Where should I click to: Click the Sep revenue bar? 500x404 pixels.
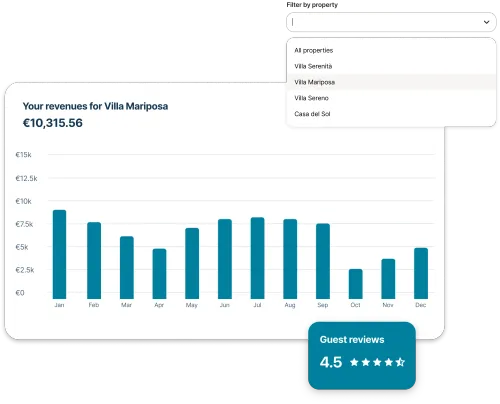click(x=323, y=261)
